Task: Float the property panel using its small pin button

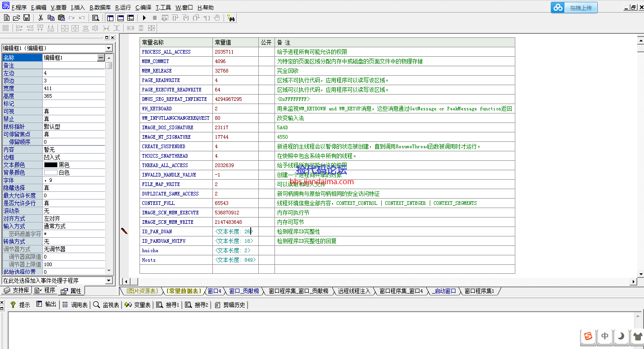Action: coord(107,38)
